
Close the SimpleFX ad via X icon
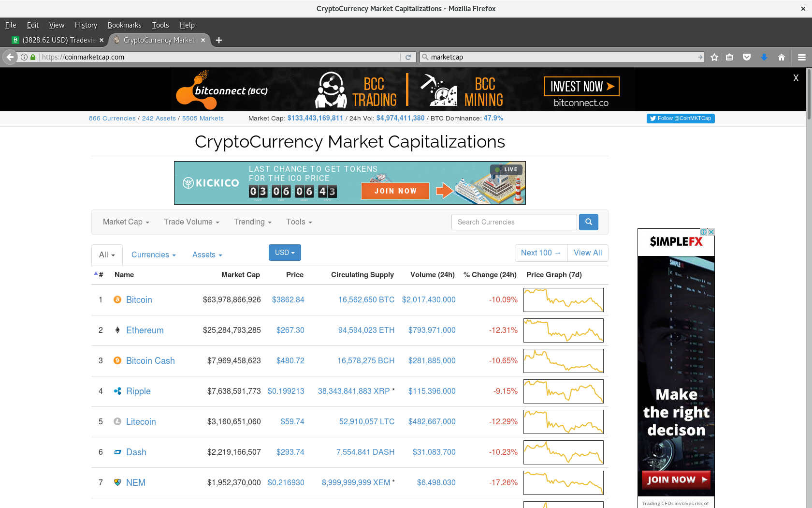(711, 232)
